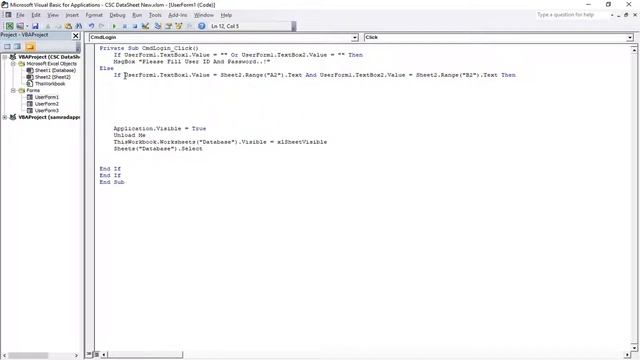Toggle Folders in the Project panel

(x=30, y=47)
